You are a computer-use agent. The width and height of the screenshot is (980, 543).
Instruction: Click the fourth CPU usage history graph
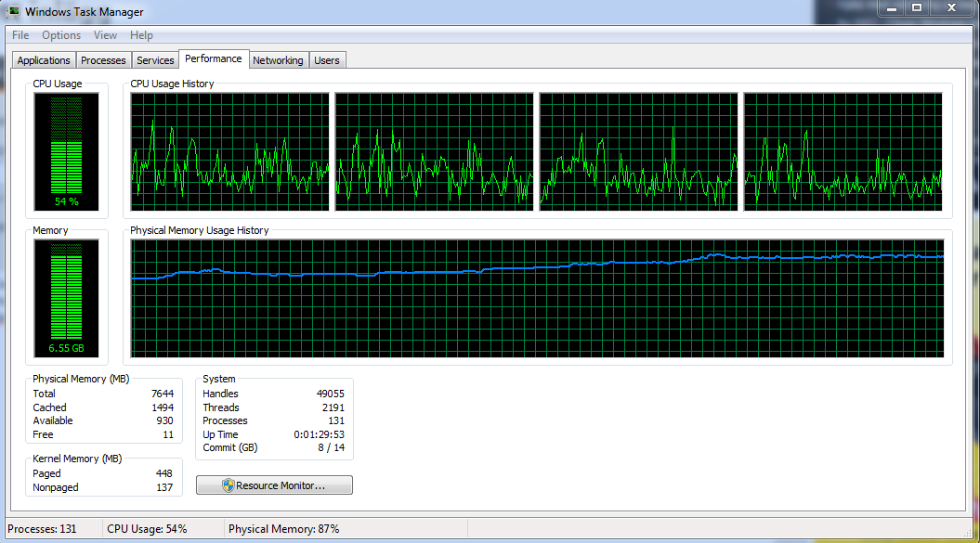click(843, 152)
